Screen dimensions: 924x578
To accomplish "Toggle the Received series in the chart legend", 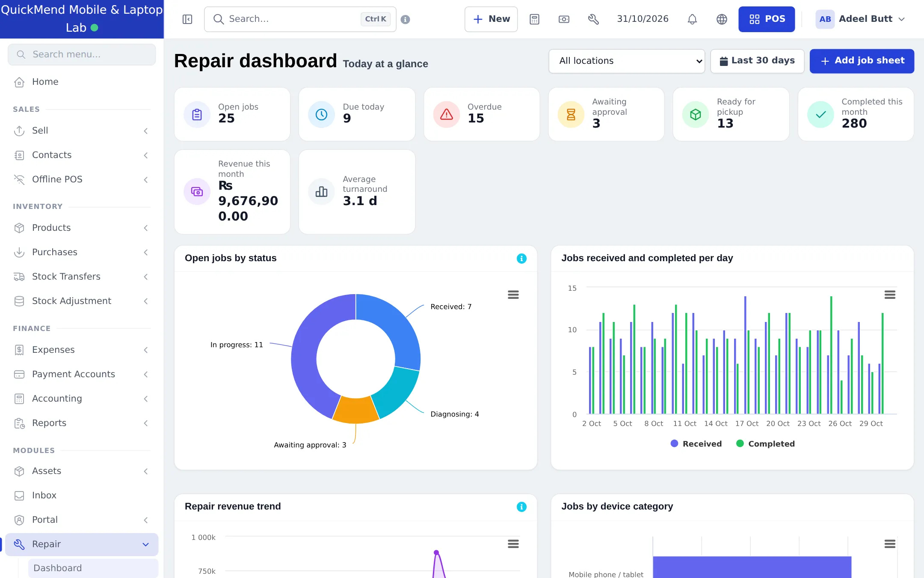I will 696,444.
